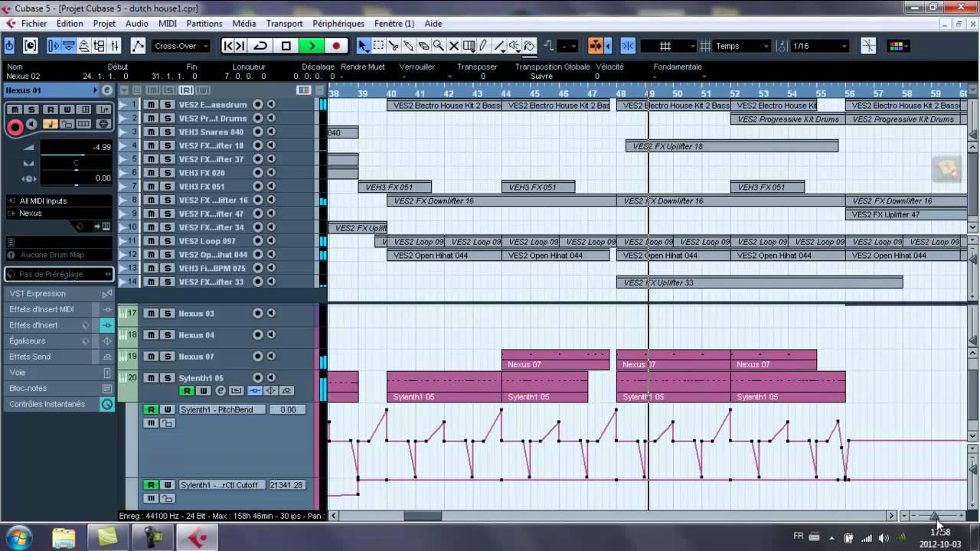Start playback with the green Play button
The width and height of the screenshot is (980, 551).
311,46
